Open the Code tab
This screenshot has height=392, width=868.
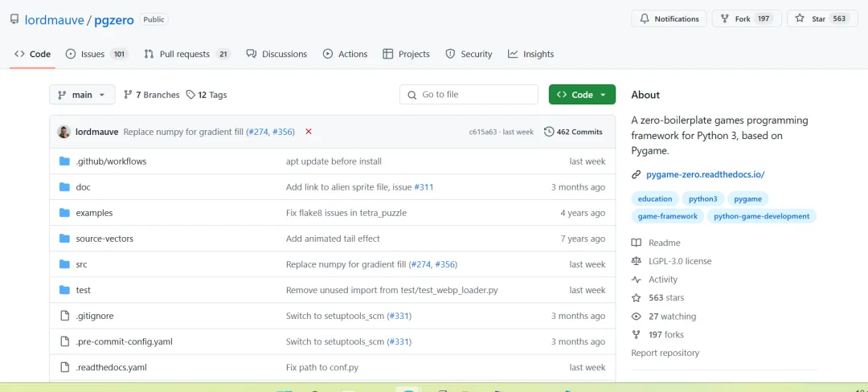[x=33, y=54]
